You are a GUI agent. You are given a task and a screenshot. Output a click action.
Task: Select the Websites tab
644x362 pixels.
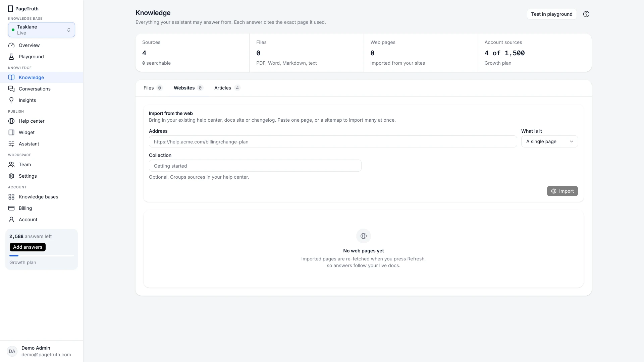coord(188,88)
